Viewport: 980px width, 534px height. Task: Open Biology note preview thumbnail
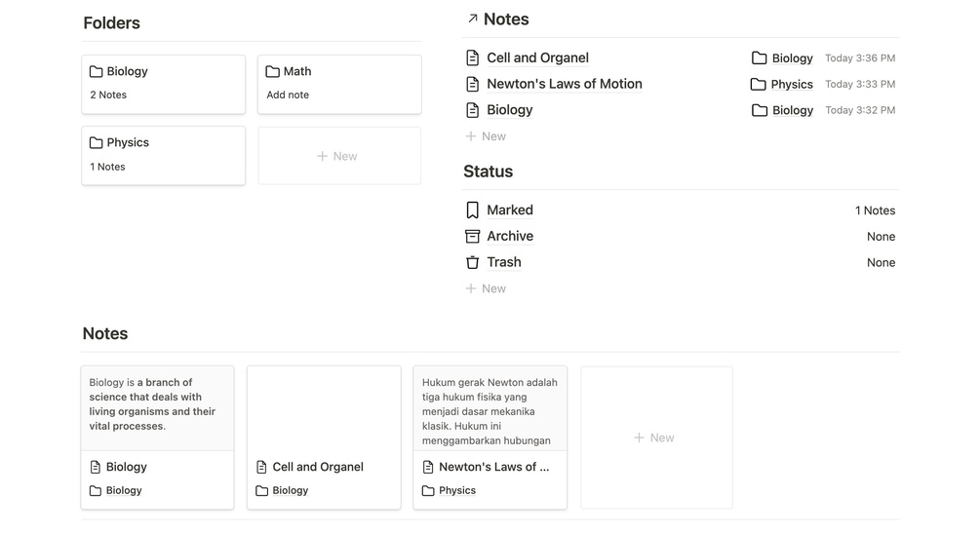(157, 408)
